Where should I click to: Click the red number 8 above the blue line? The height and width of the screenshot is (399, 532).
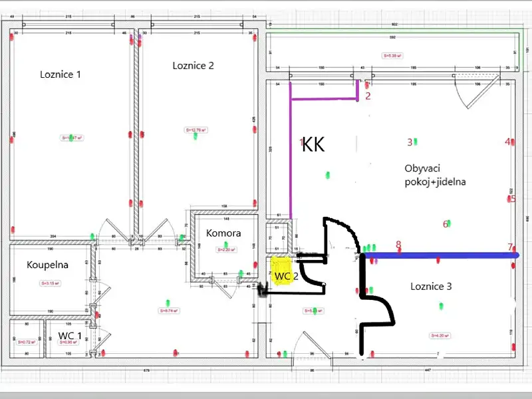point(398,244)
